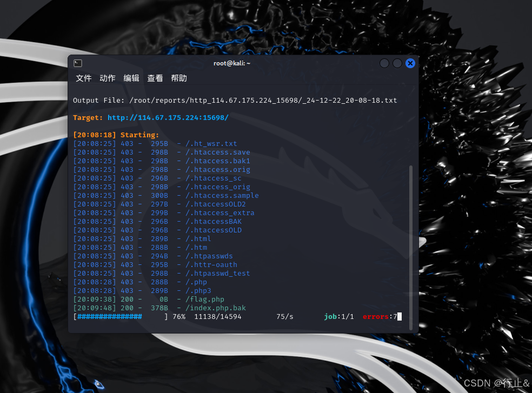
Task: Click the /.htaccessOLD entry
Action: (x=214, y=230)
